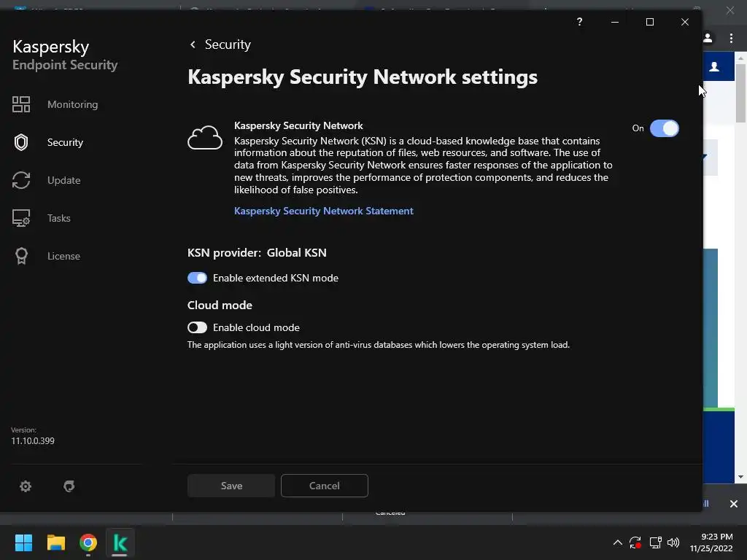Screen dimensions: 747x560
Task: Open the help question mark icon
Action: coord(579,22)
